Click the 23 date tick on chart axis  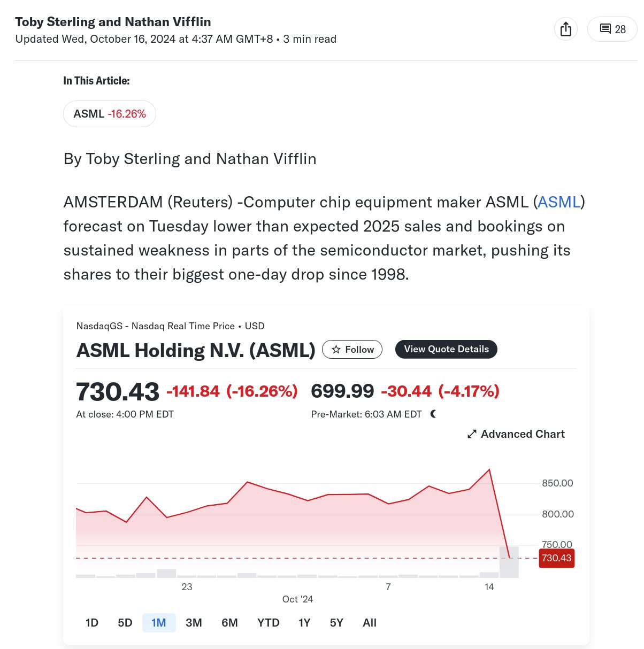coord(187,587)
